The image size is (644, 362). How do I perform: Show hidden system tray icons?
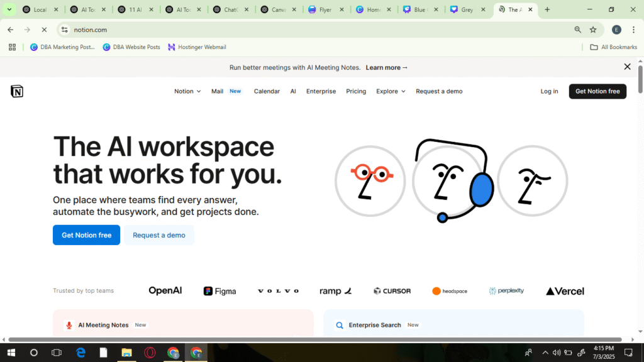point(545,353)
